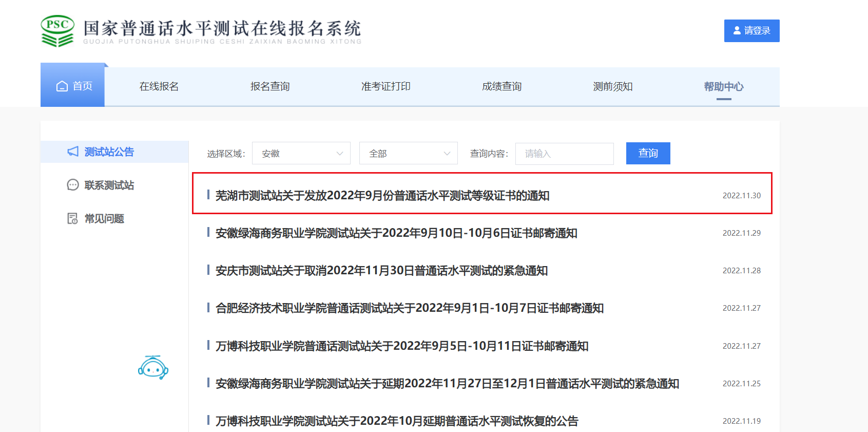
Task: Open the 在线报名 tab
Action: 159,87
